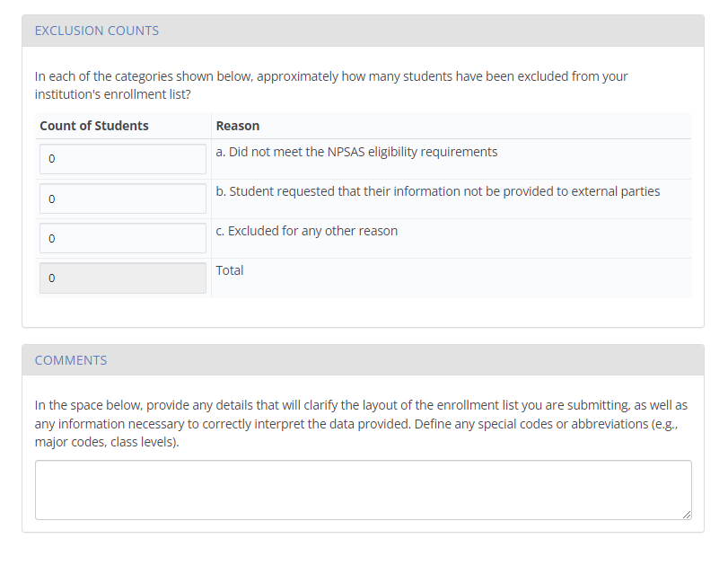Viewport: 728px width, 565px height.
Task: Click the EXCLUSION COUNTS panel heading
Action: (x=97, y=31)
